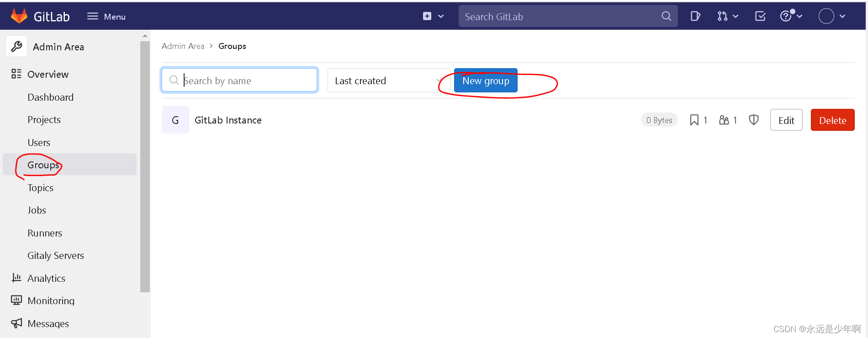This screenshot has height=338, width=868.
Task: Open Runners in the sidebar
Action: 45,233
